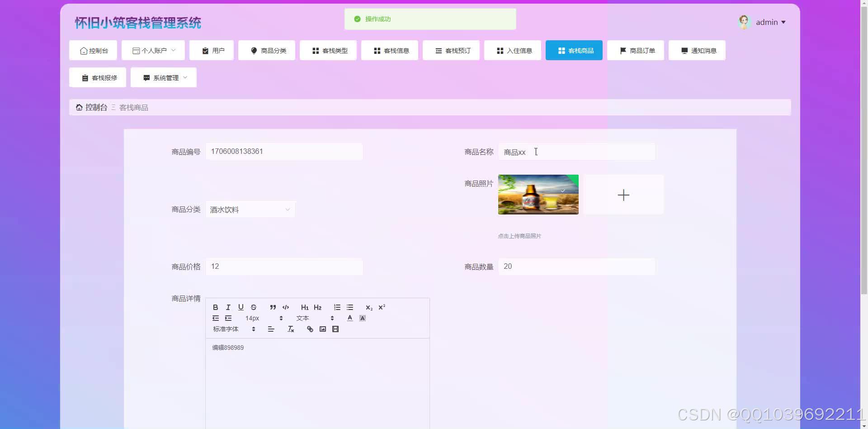
Task: Open the 客栈预订 section
Action: point(451,50)
